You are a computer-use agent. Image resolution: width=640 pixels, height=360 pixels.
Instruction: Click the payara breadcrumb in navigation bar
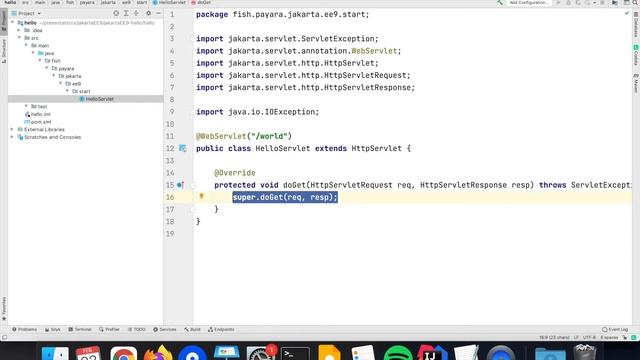pyautogui.click(x=87, y=2)
